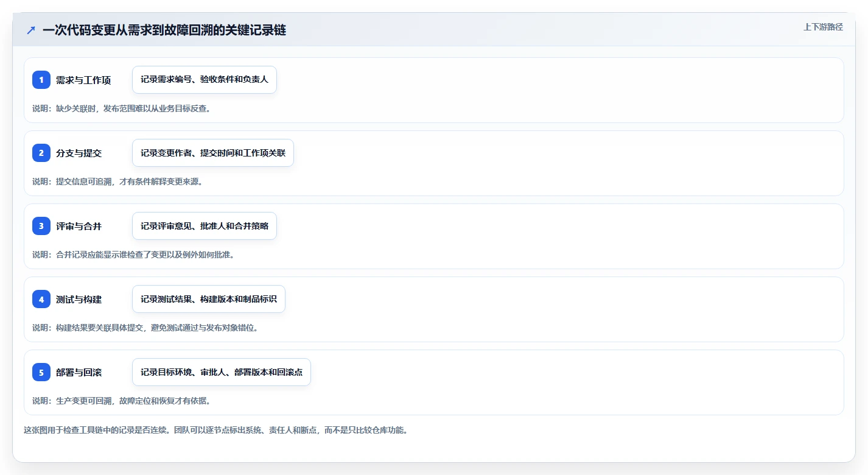Click the 记录评审意见、批准人和合并策略 chip

point(205,226)
